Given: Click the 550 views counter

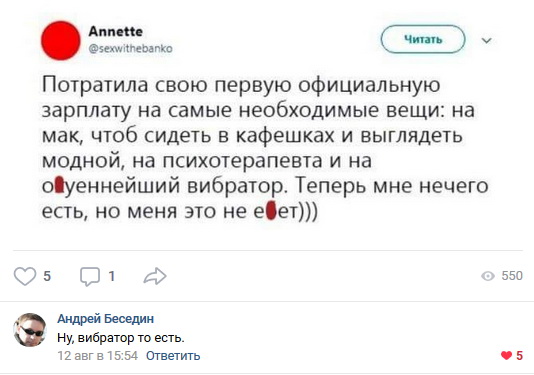Looking at the screenshot, I should pyautogui.click(x=512, y=276).
